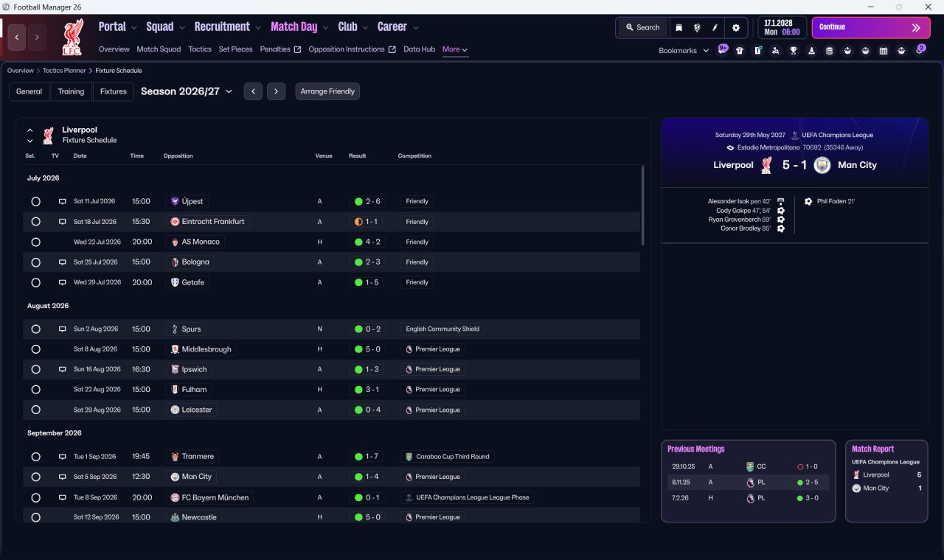Click the TV icon on the Ipswich row
Screen dimensions: 944x560
(63, 369)
